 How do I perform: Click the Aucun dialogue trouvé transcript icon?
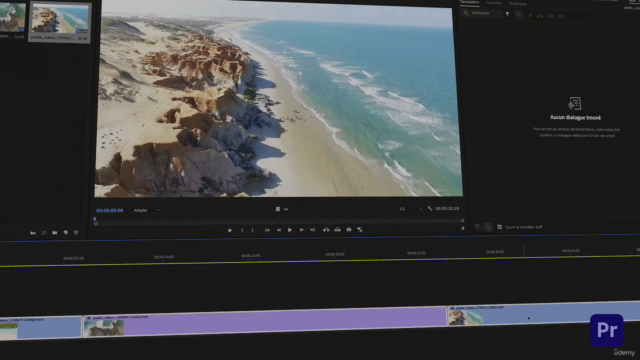coord(575,103)
